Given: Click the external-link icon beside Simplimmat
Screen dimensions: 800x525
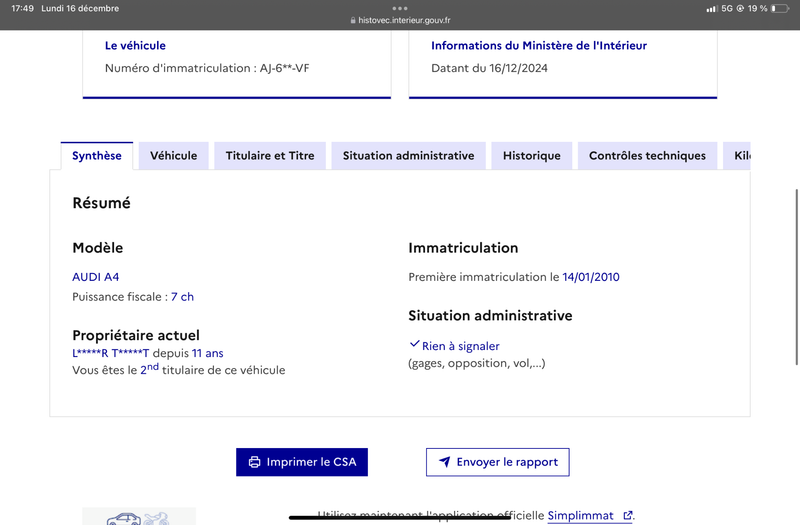Looking at the screenshot, I should [628, 515].
